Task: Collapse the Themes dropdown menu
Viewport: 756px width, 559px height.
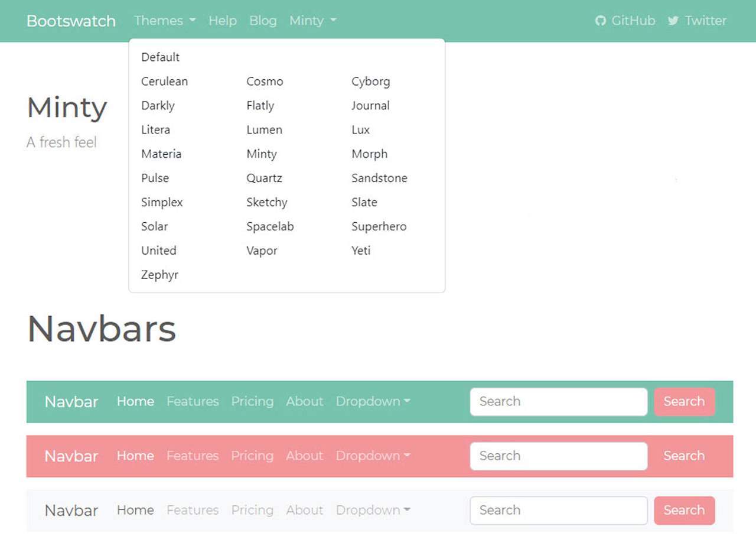Action: coord(164,21)
